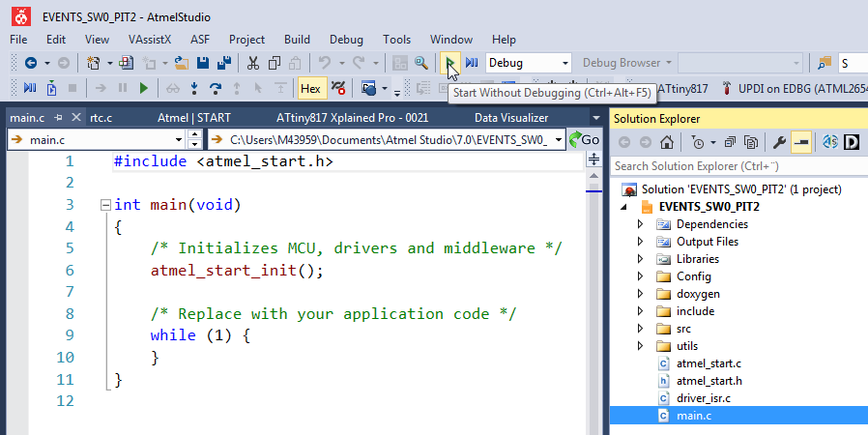Expand the Output Files node
This screenshot has width=868, height=435.
click(641, 242)
